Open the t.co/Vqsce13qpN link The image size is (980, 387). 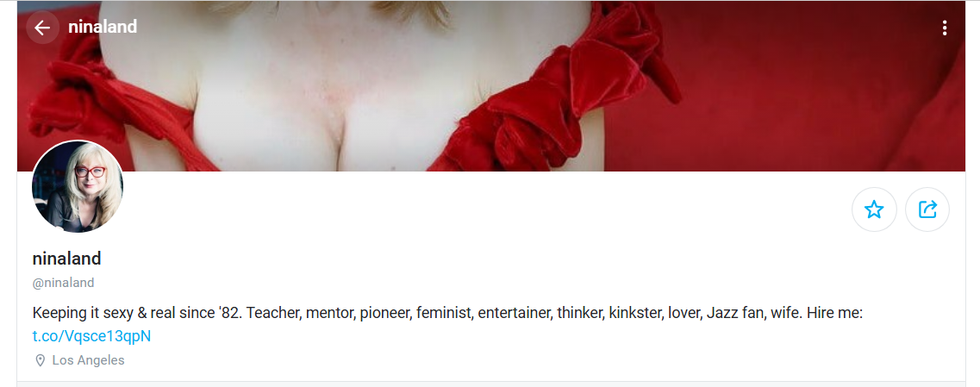click(92, 336)
